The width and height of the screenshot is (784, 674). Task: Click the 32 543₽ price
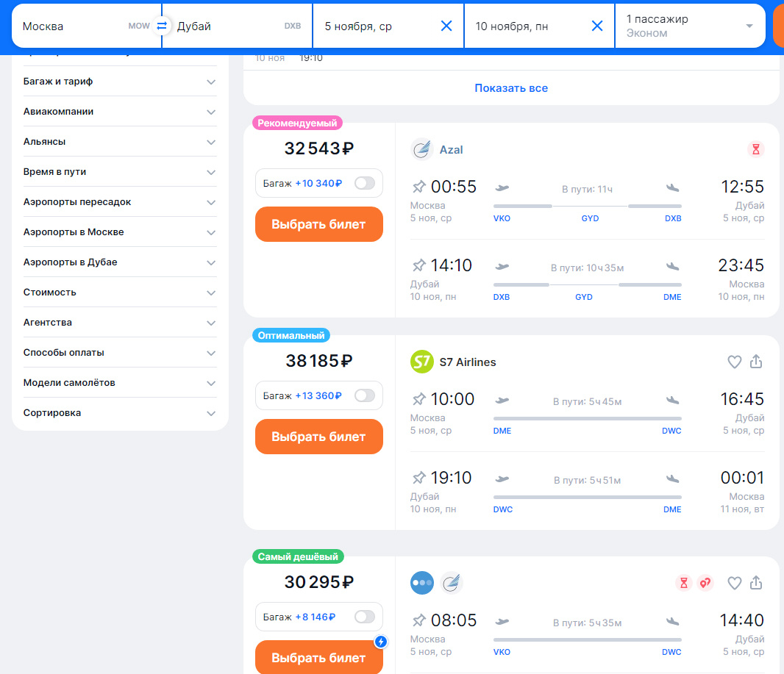tap(319, 148)
